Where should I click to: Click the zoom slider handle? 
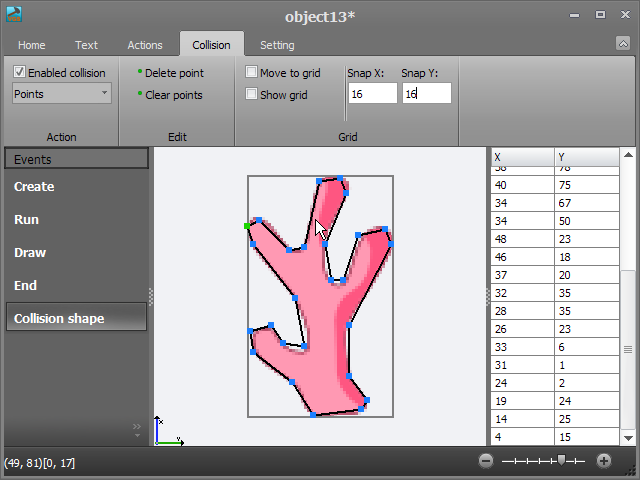pyautogui.click(x=562, y=461)
